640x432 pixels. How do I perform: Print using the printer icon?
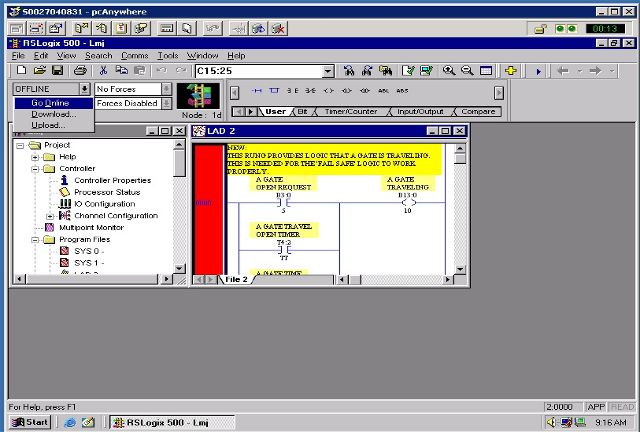coord(80,71)
